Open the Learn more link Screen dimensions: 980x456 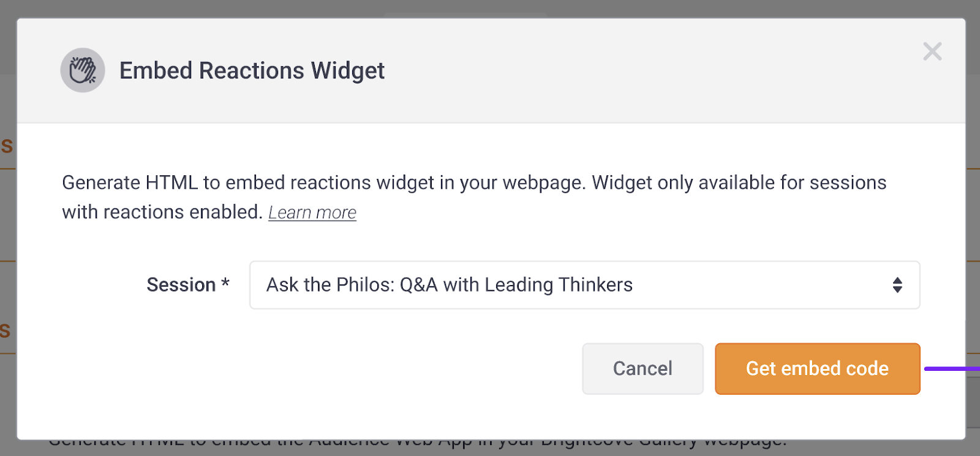(312, 213)
